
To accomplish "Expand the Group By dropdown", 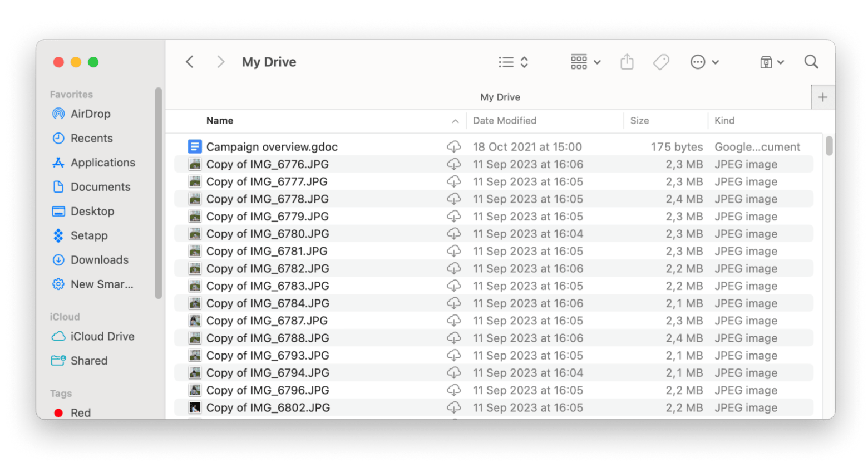I will click(x=585, y=62).
